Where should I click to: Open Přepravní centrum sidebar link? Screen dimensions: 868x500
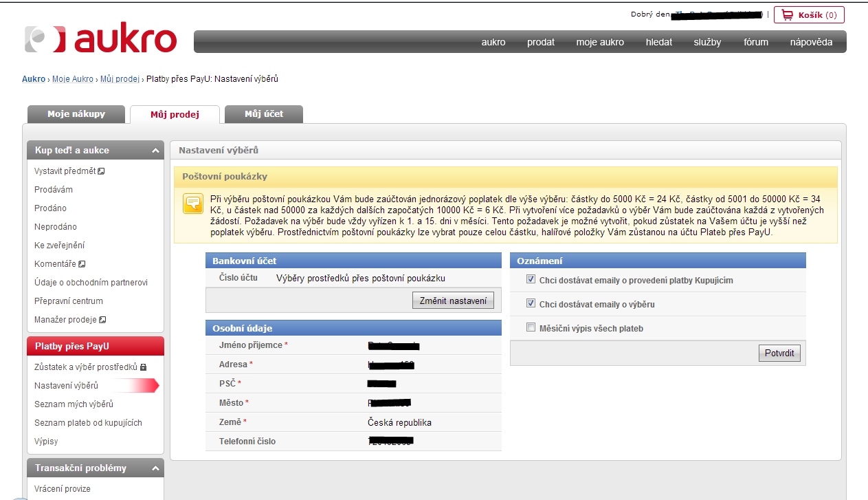(x=69, y=301)
